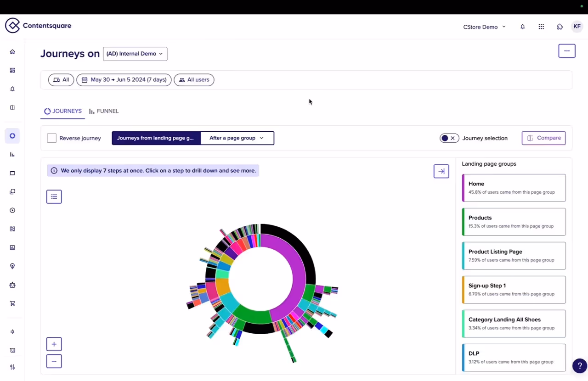Screen dimensions: 588x381
Task: Zoom in on the sunburst with plus
Action: [54, 344]
